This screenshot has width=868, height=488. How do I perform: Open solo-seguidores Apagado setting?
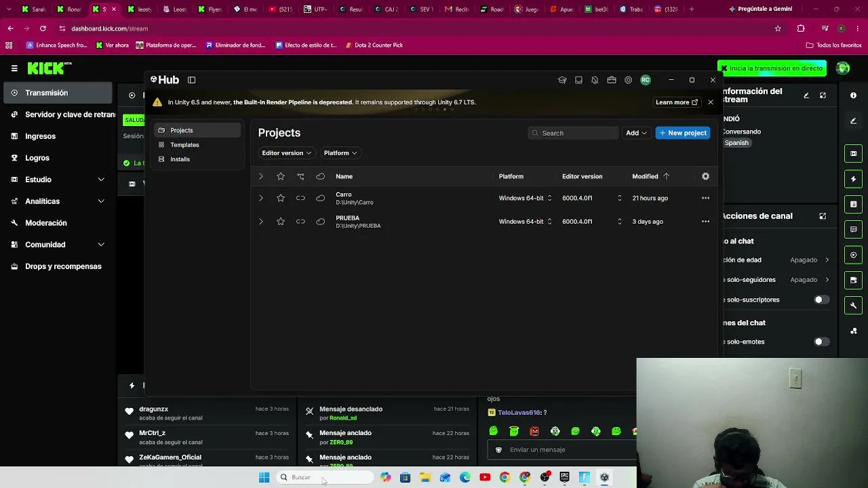click(810, 280)
